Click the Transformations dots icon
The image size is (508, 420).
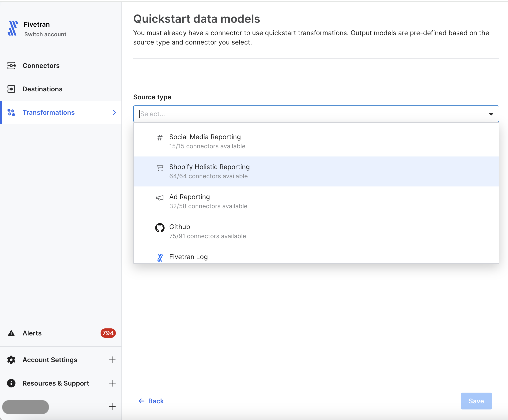tap(11, 112)
